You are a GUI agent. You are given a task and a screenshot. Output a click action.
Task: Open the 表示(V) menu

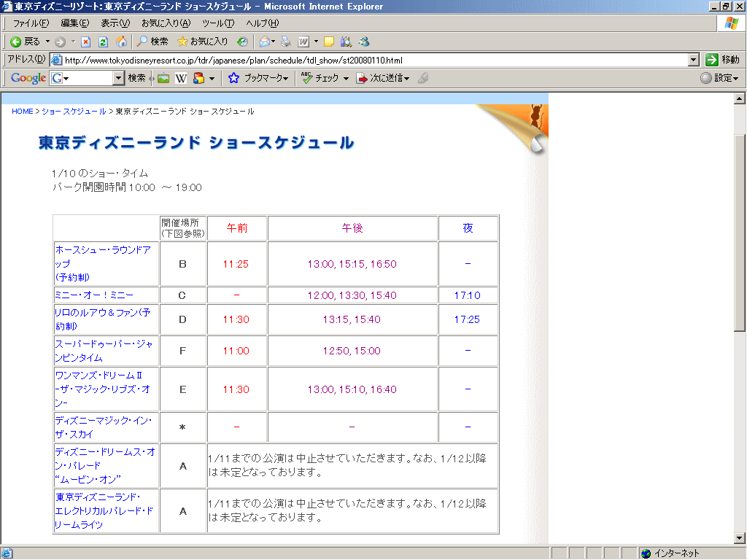[115, 23]
